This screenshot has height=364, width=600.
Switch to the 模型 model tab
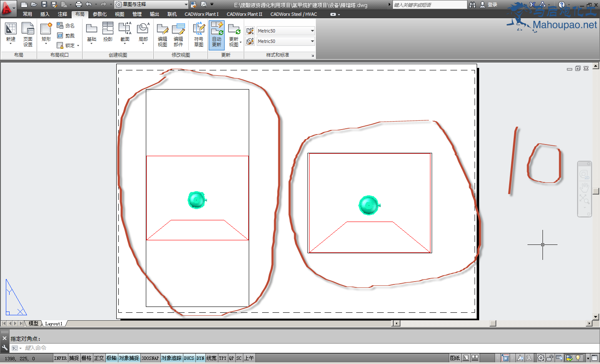point(33,324)
